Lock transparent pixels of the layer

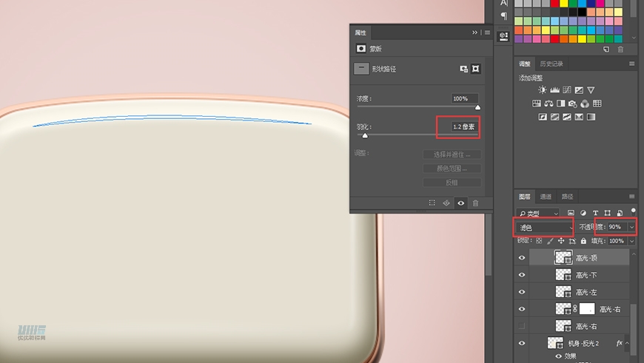(x=539, y=241)
